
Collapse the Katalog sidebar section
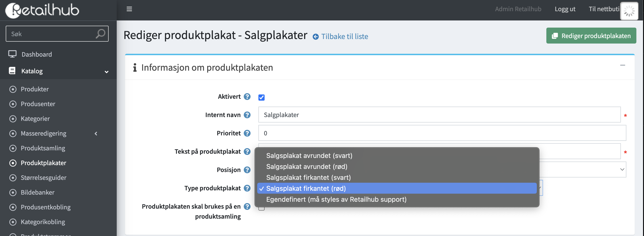[106, 72]
